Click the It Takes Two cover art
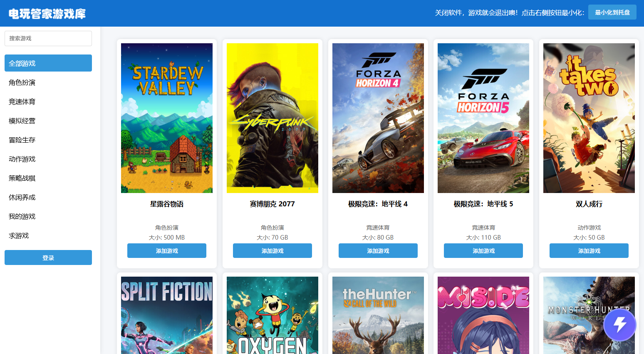Image resolution: width=644 pixels, height=354 pixels. 589,118
